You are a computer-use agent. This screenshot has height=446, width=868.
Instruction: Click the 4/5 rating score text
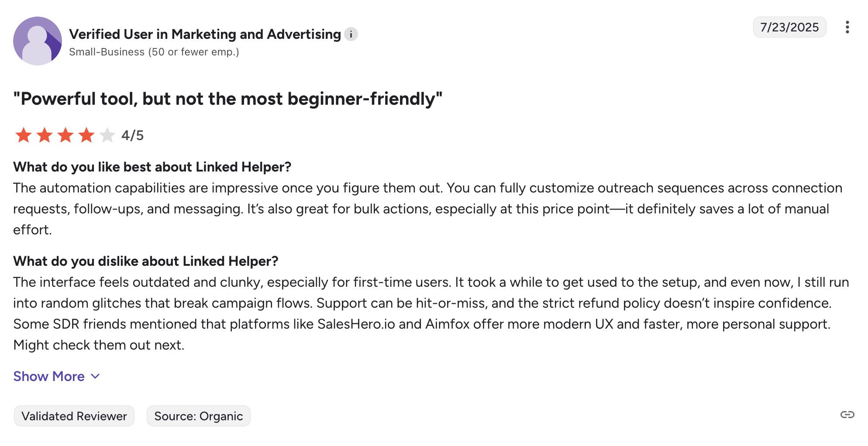coord(133,135)
